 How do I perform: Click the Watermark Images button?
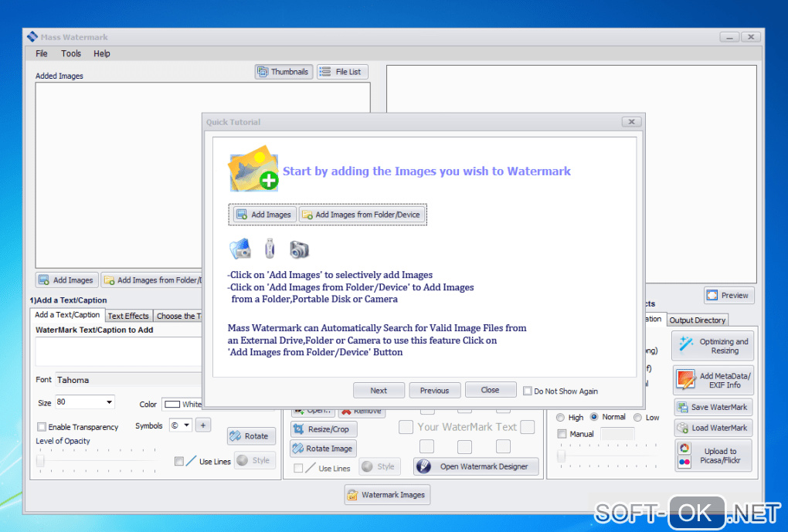(x=387, y=495)
